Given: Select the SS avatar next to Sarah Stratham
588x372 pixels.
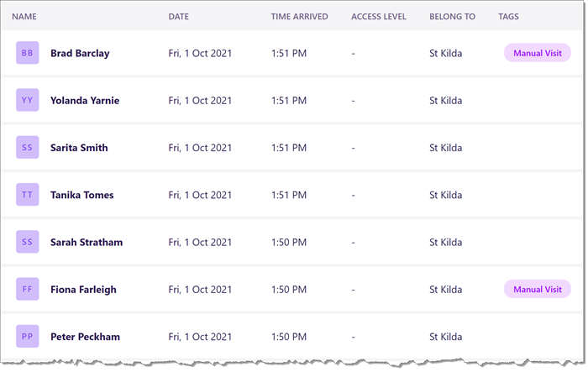Looking at the screenshot, I should (x=28, y=242).
